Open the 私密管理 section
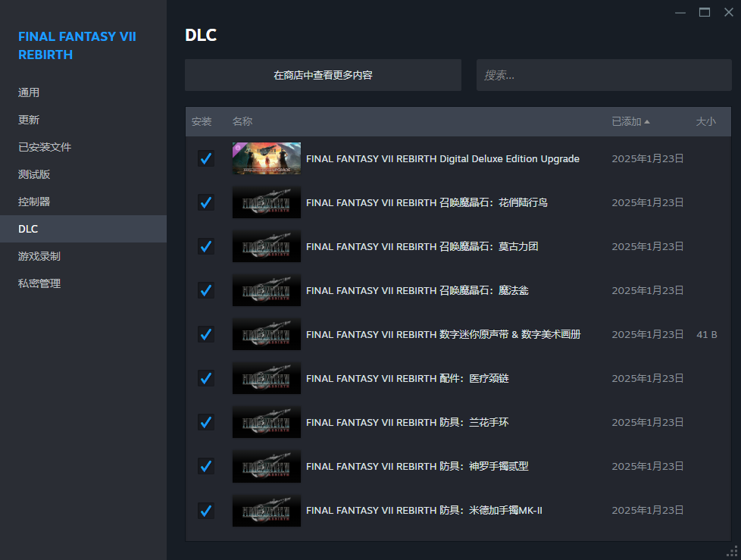This screenshot has height=560, width=741. pos(39,283)
